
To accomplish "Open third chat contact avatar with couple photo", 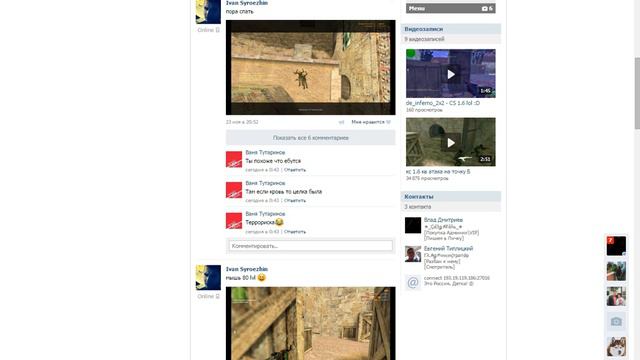I will pyautogui.click(x=616, y=296).
